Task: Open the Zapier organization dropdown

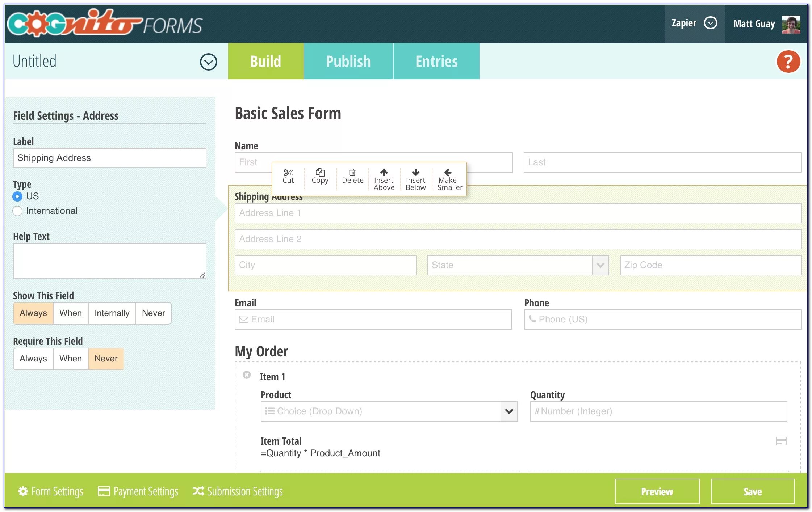Action: 710,23
